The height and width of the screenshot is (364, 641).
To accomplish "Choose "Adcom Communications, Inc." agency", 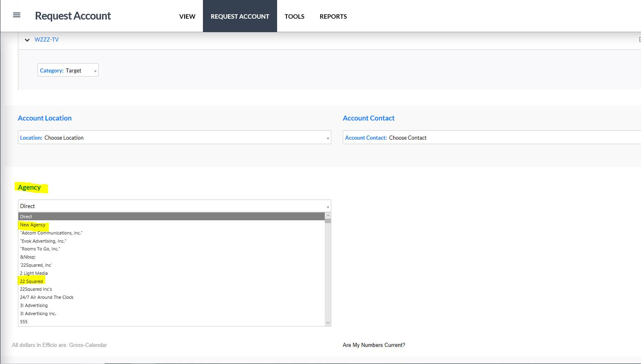I will 172,233.
